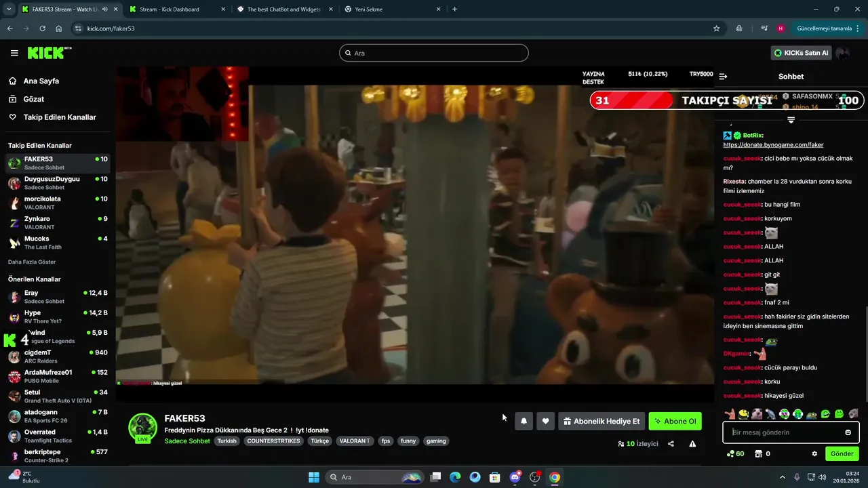868x488 pixels.
Task: Open the share icon below the stream
Action: 671,444
